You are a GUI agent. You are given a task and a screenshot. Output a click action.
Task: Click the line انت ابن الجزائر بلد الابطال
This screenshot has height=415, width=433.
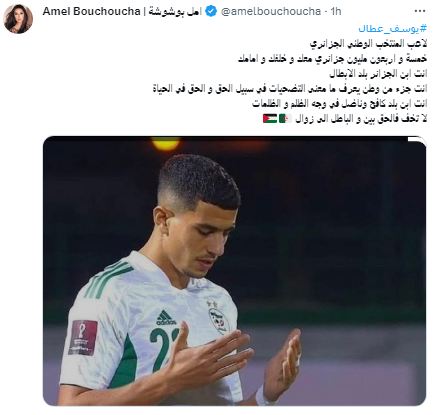pyautogui.click(x=378, y=74)
